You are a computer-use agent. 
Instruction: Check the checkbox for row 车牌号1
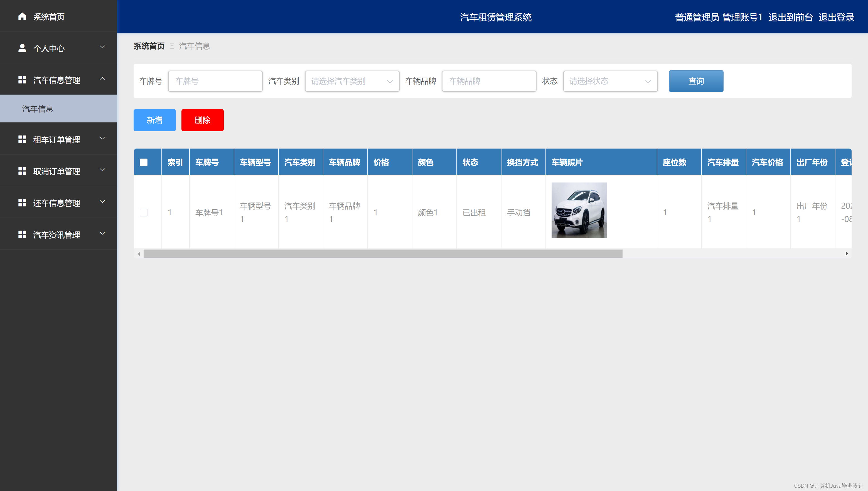tap(144, 213)
